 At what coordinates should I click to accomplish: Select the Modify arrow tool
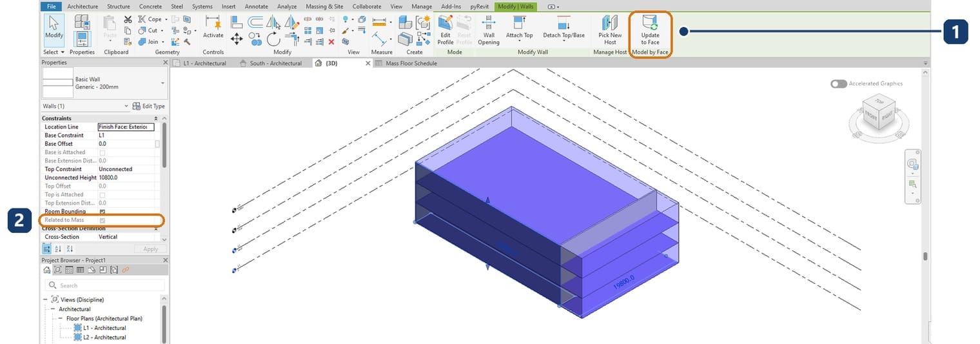pos(54,30)
